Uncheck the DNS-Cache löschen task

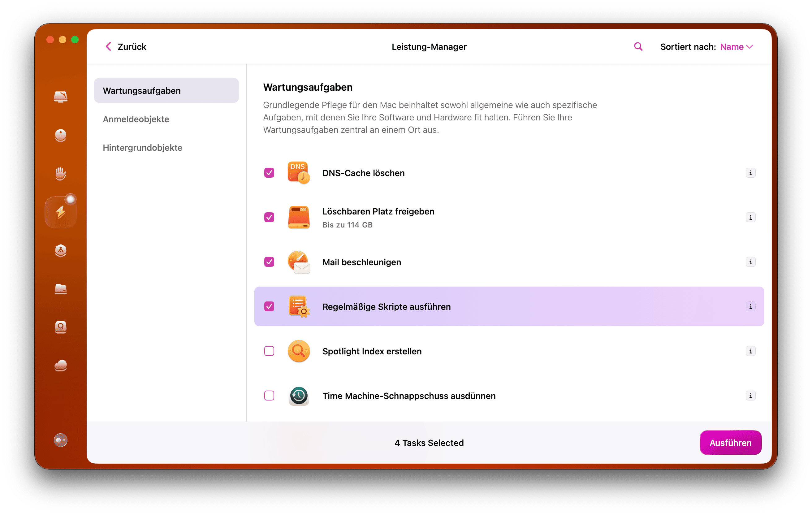(x=269, y=173)
